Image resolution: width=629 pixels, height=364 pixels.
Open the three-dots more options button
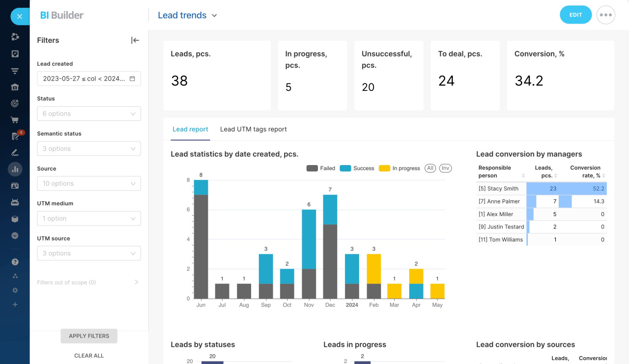(606, 15)
